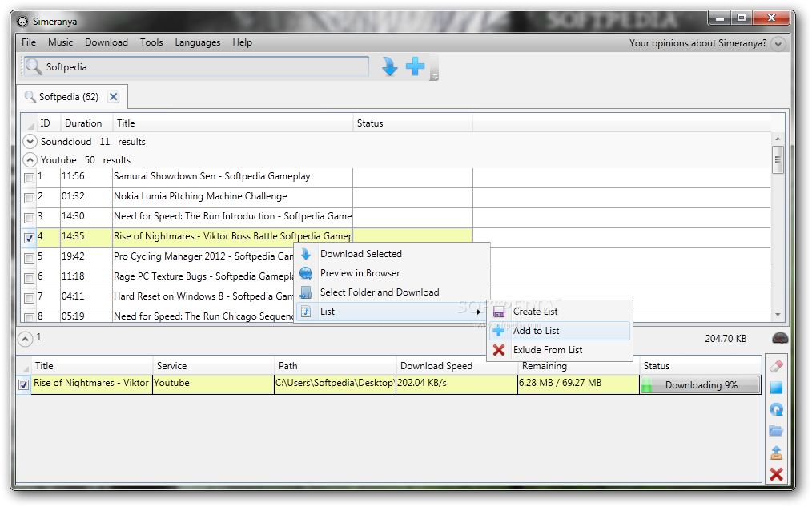Click the magnifier icon in search box
The image size is (812, 507).
(34, 66)
